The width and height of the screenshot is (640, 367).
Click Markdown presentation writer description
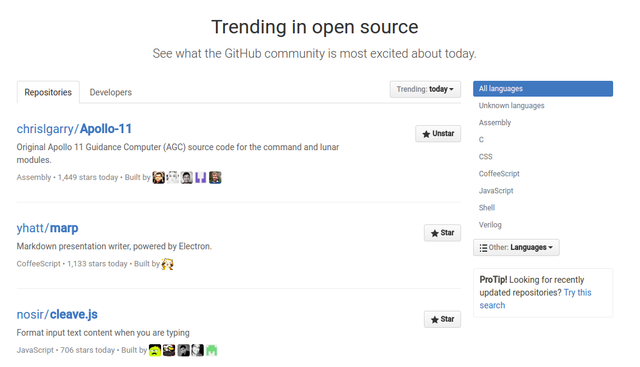pyautogui.click(x=114, y=247)
